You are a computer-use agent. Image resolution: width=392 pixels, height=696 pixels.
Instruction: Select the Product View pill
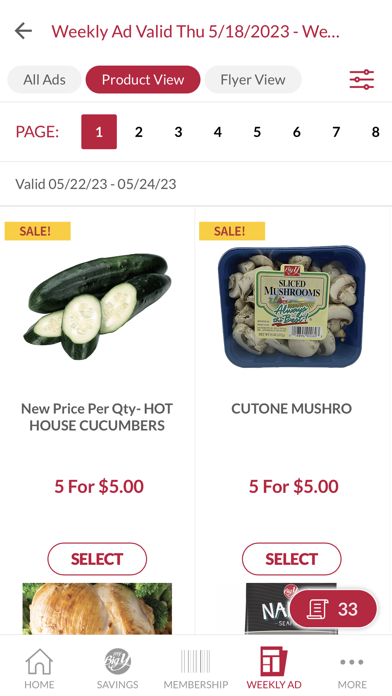click(143, 80)
